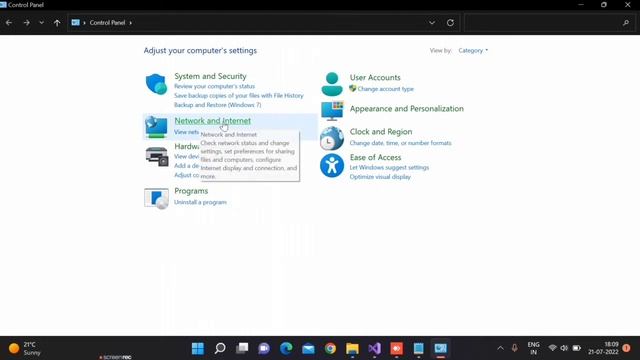Open Save backup copies with File History link
This screenshot has width=640, height=360.
239,96
